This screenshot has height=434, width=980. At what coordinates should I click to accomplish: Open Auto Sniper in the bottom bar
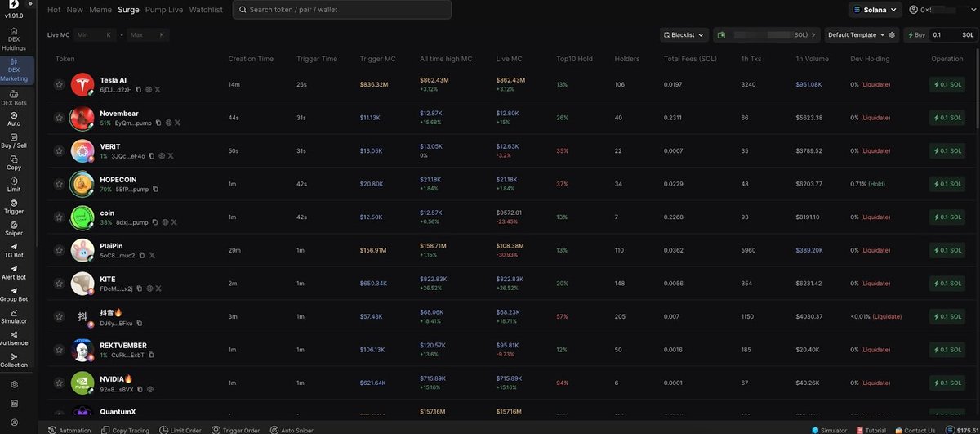click(293, 429)
